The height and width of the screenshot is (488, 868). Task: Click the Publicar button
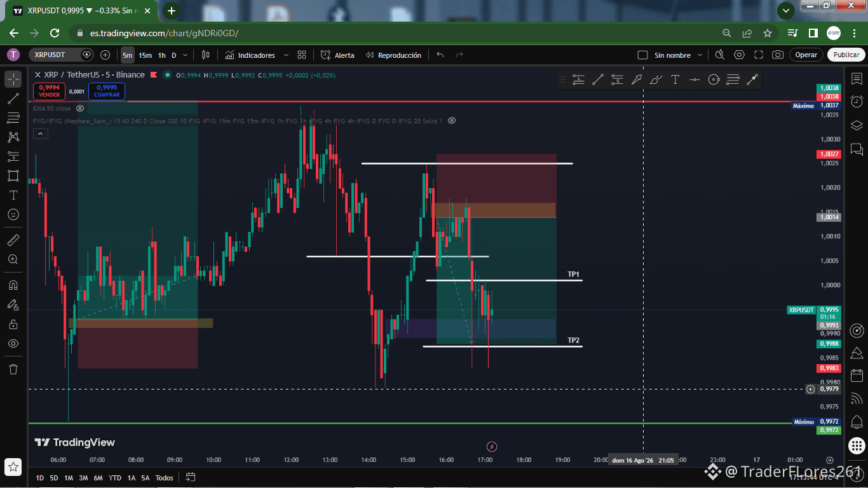point(846,55)
